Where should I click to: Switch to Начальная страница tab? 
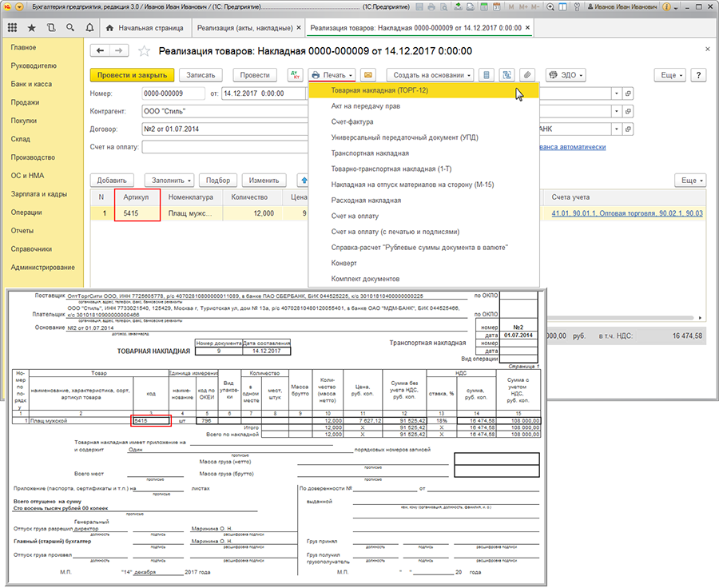click(x=146, y=28)
